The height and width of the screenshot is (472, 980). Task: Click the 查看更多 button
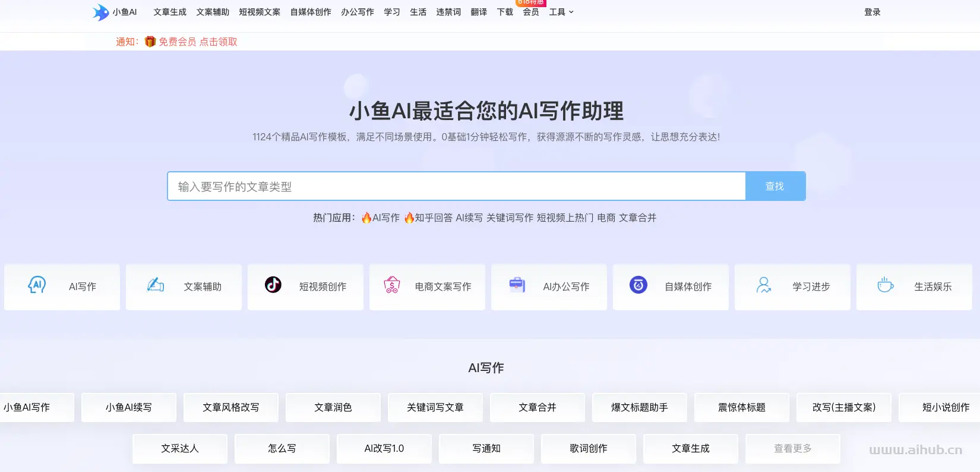coord(793,448)
